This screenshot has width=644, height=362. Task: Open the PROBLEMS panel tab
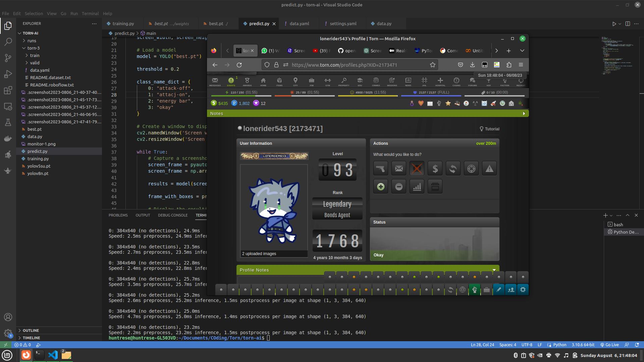click(118, 215)
